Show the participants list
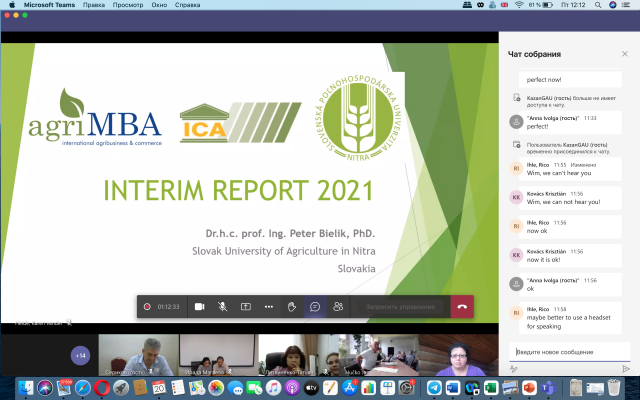 [338, 307]
